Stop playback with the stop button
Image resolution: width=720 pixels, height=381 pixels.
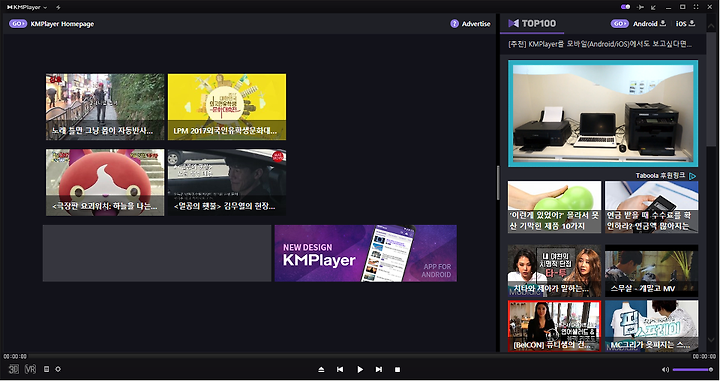[398, 370]
